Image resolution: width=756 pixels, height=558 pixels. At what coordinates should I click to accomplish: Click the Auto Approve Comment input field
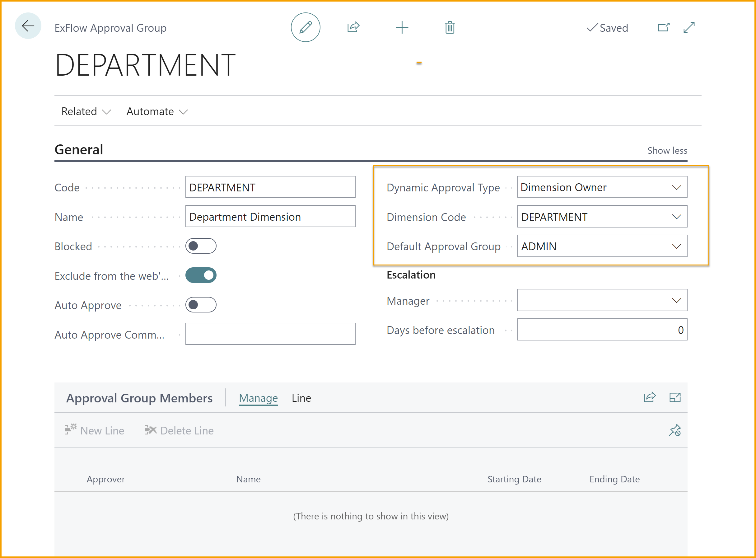[271, 334]
